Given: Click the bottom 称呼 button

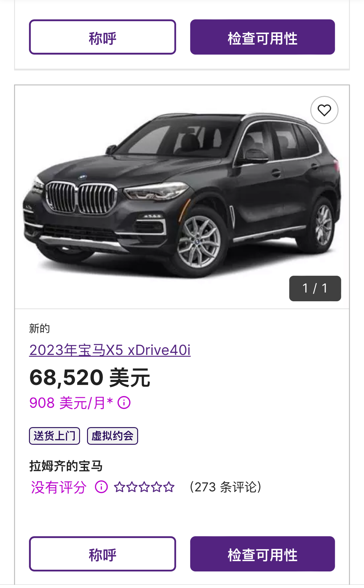Looking at the screenshot, I should pyautogui.click(x=102, y=554).
